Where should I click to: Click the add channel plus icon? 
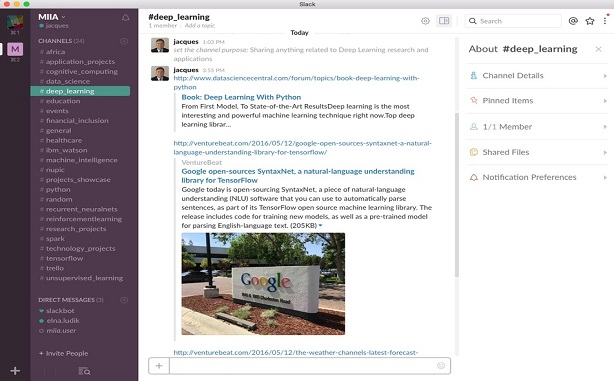click(124, 41)
